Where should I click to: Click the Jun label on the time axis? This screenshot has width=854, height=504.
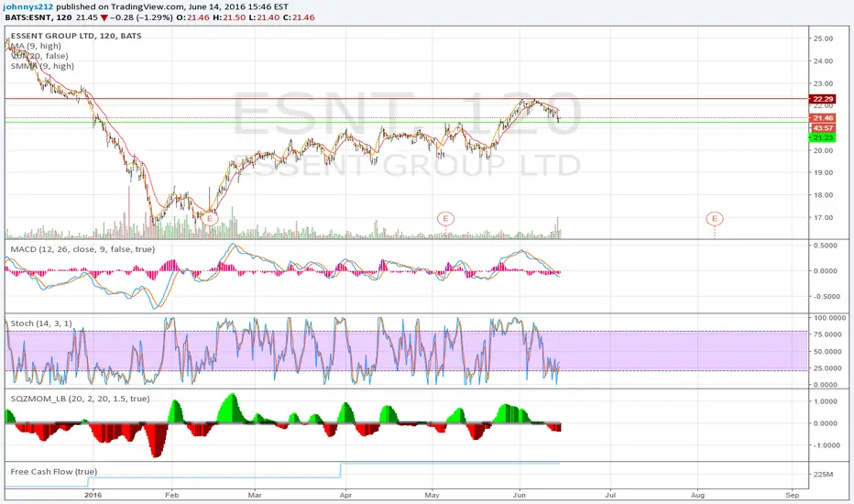(x=519, y=495)
